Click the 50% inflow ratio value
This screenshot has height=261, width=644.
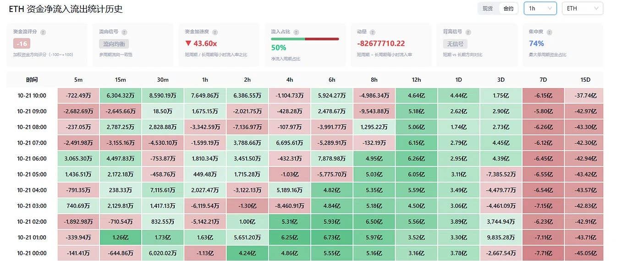279,48
